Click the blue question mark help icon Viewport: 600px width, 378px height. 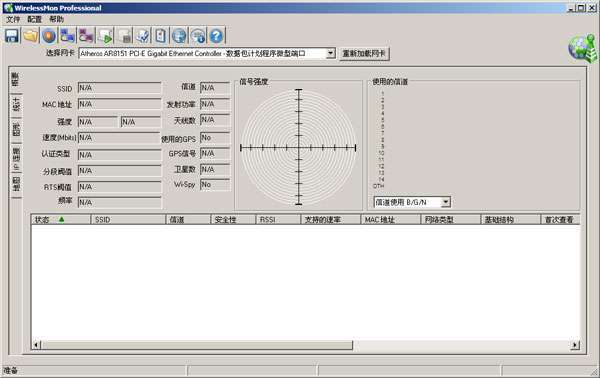[216, 36]
